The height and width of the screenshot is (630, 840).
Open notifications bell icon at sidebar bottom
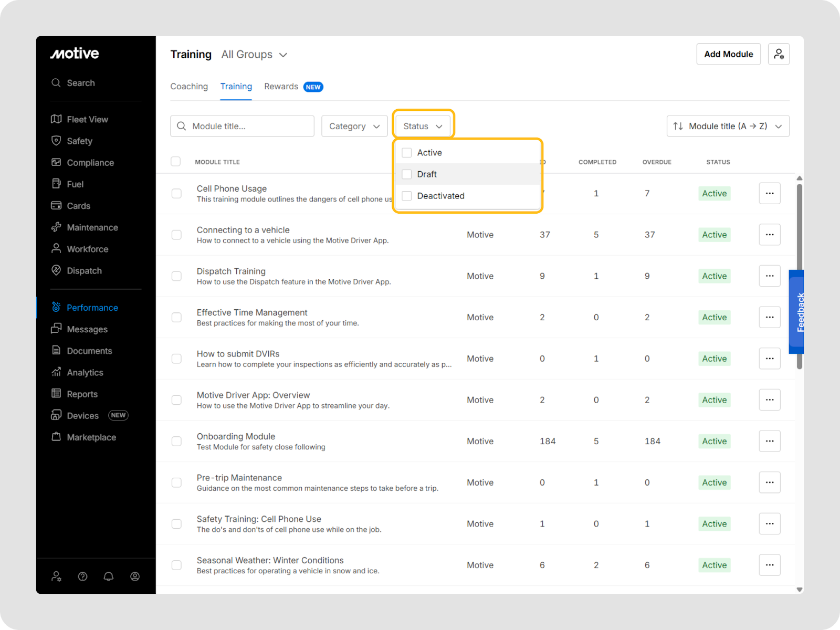[109, 576]
